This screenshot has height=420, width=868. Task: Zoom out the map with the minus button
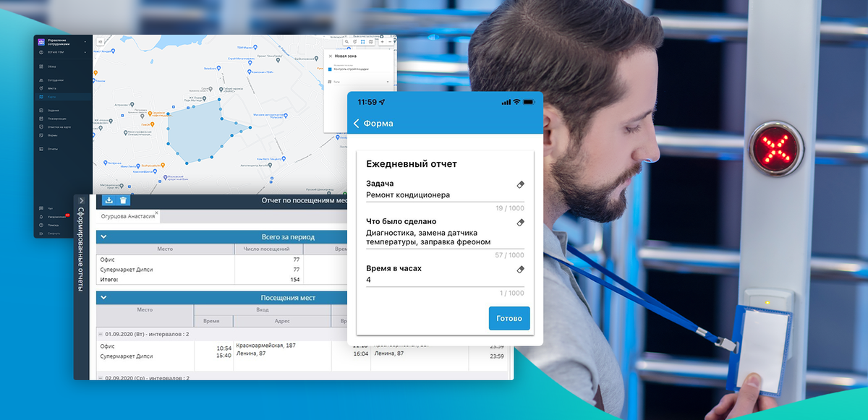(x=390, y=42)
